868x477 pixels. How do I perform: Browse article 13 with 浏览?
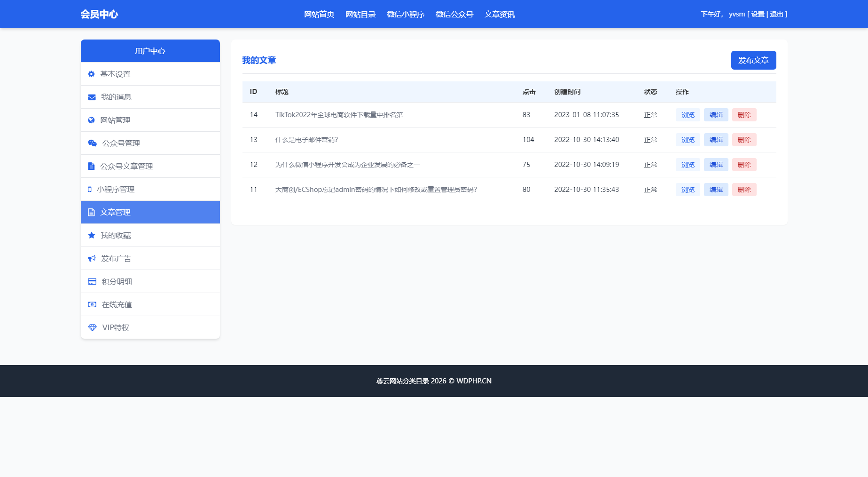pyautogui.click(x=688, y=140)
